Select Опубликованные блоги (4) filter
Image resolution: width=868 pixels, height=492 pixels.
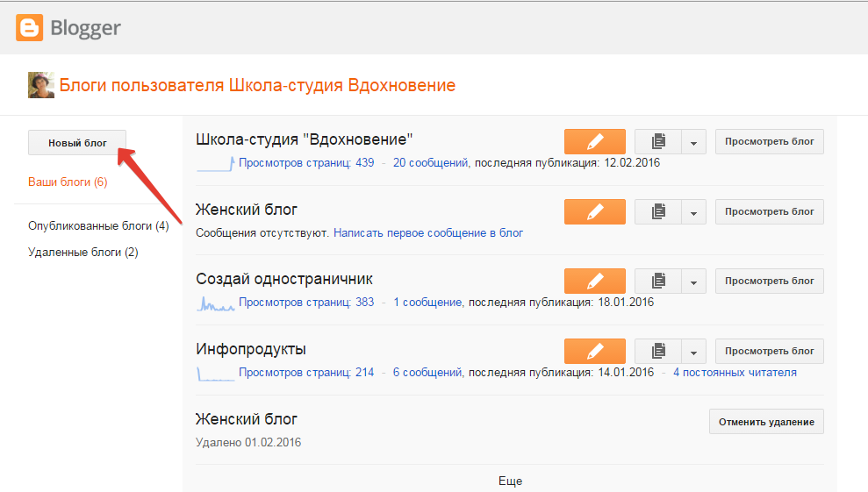[98, 225]
